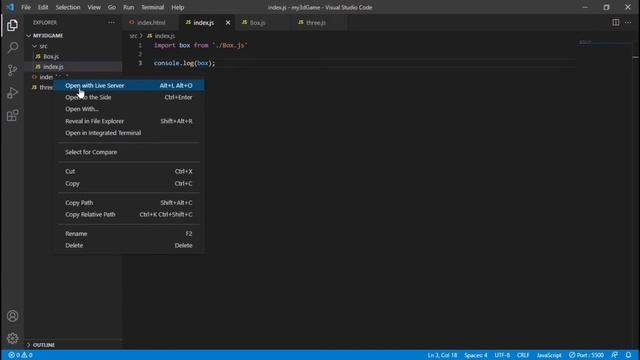Click the Port : 5500 Live Server status
The width and height of the screenshot is (640, 360).
[587, 355]
